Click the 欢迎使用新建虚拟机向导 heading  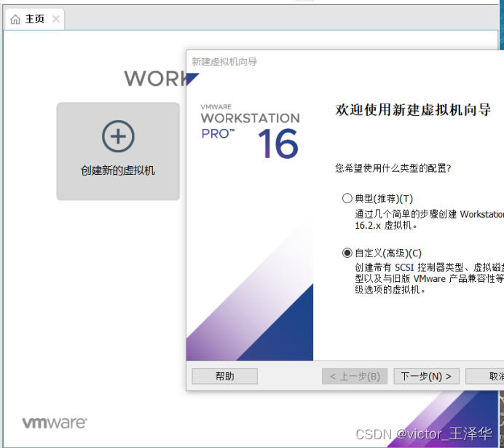coord(413,109)
